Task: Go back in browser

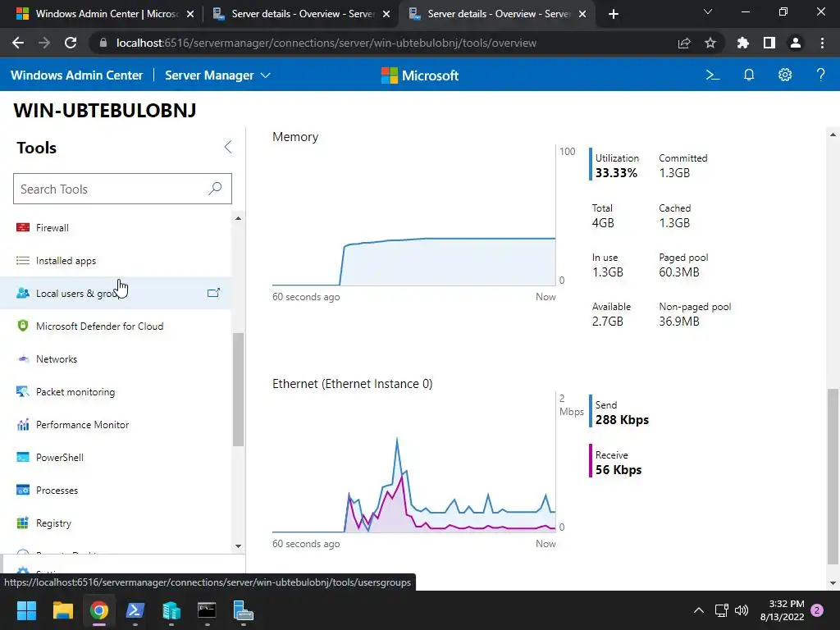Action: click(x=18, y=43)
